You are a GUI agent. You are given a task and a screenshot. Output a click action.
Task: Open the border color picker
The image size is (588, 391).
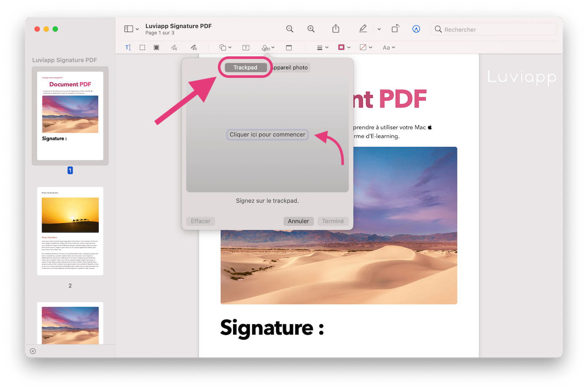[x=344, y=47]
